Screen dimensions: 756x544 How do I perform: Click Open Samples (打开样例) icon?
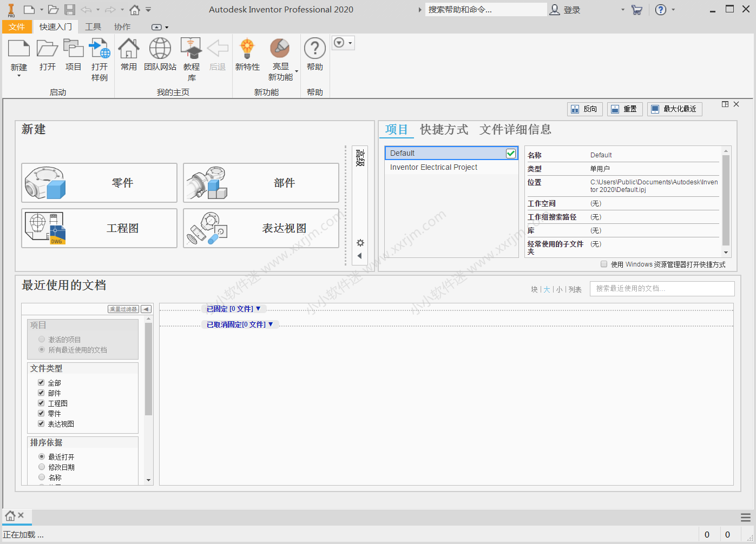[100, 49]
